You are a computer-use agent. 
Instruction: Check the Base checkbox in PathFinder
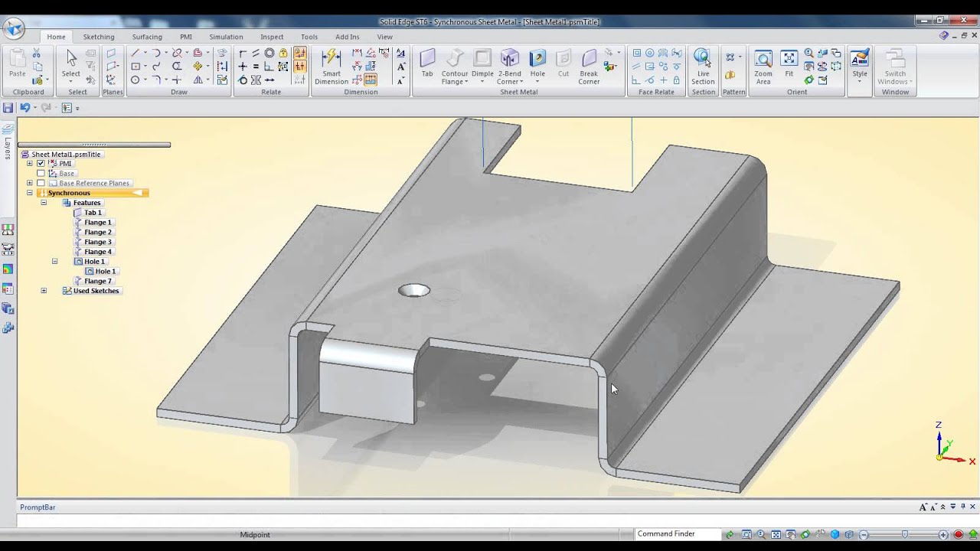(x=41, y=174)
